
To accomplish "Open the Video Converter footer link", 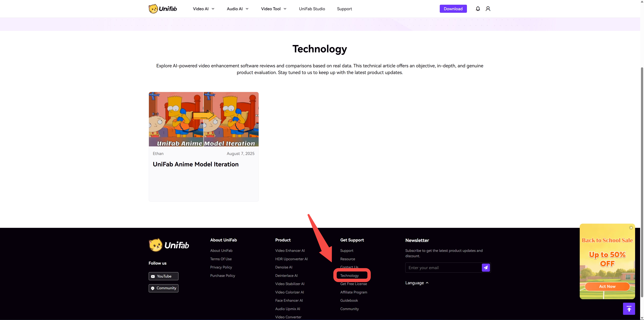I will [x=288, y=317].
